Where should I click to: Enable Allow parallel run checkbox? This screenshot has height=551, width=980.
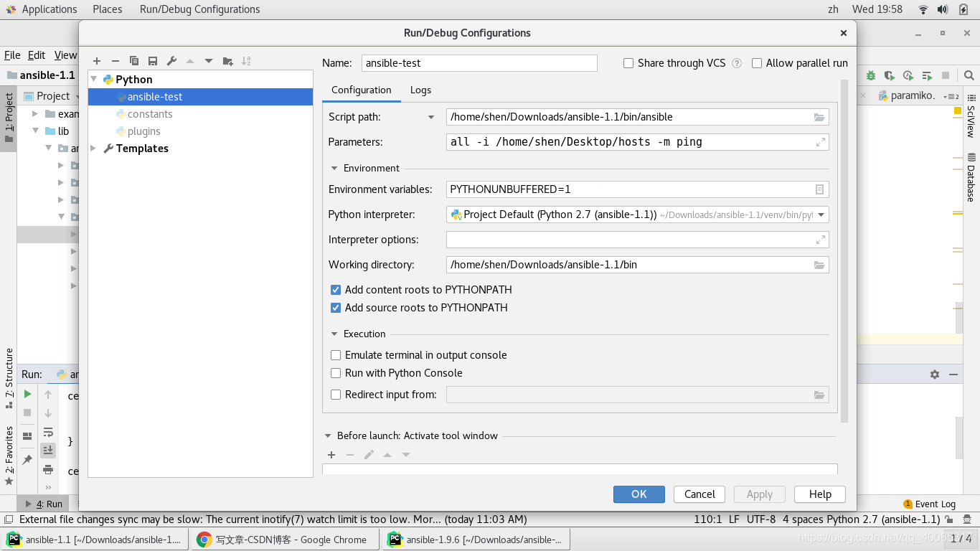pyautogui.click(x=757, y=63)
